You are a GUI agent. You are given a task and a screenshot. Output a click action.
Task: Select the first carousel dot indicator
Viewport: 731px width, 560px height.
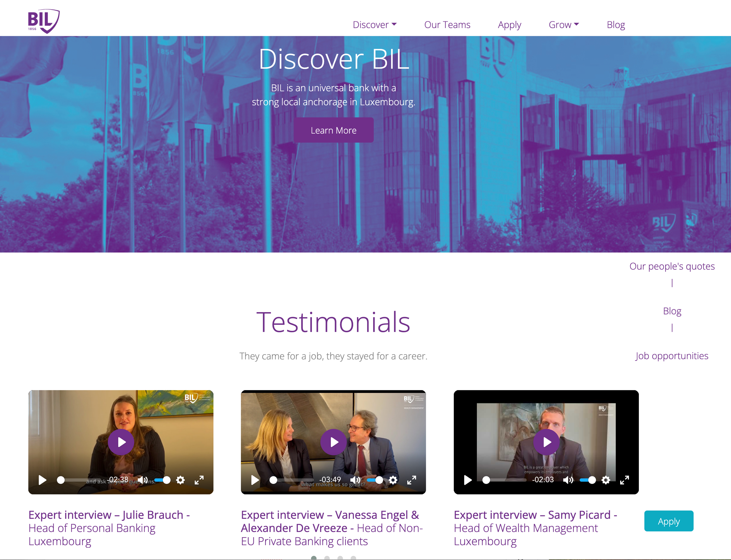pyautogui.click(x=314, y=557)
